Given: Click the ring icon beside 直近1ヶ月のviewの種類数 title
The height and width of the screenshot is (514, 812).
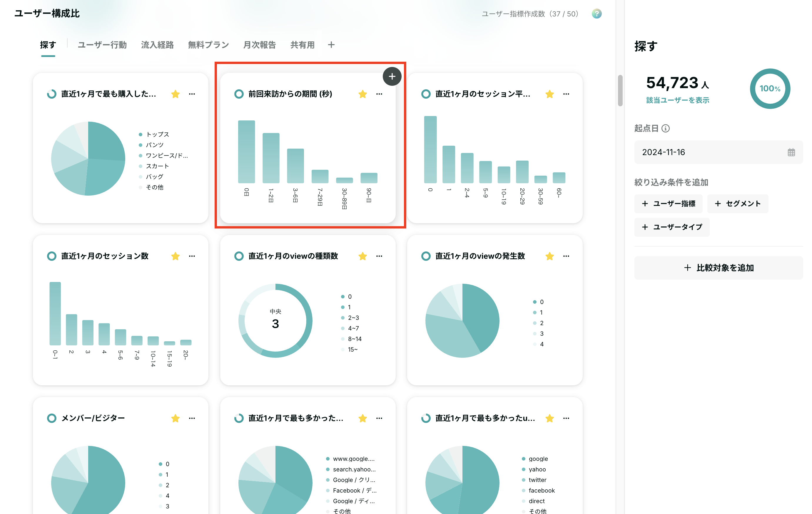Looking at the screenshot, I should (x=239, y=256).
